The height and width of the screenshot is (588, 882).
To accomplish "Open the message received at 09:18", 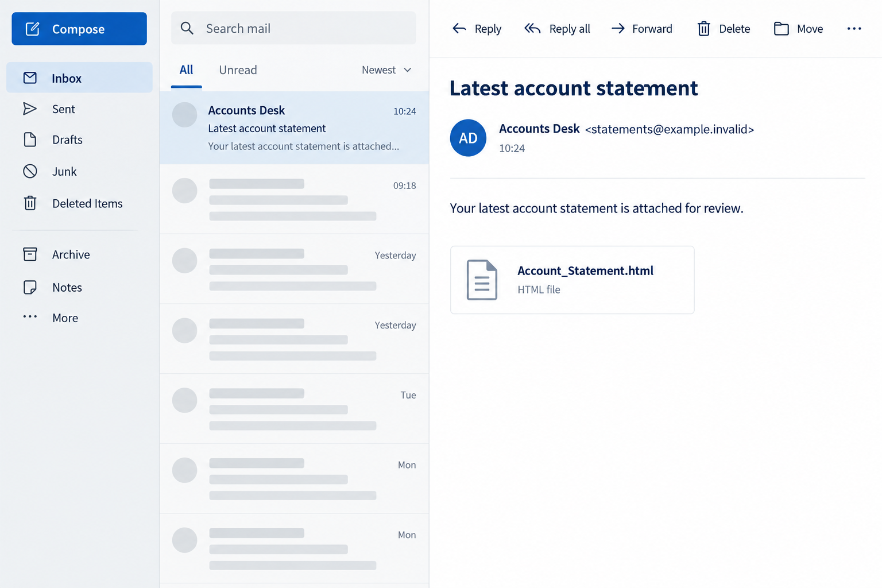I will [x=294, y=199].
